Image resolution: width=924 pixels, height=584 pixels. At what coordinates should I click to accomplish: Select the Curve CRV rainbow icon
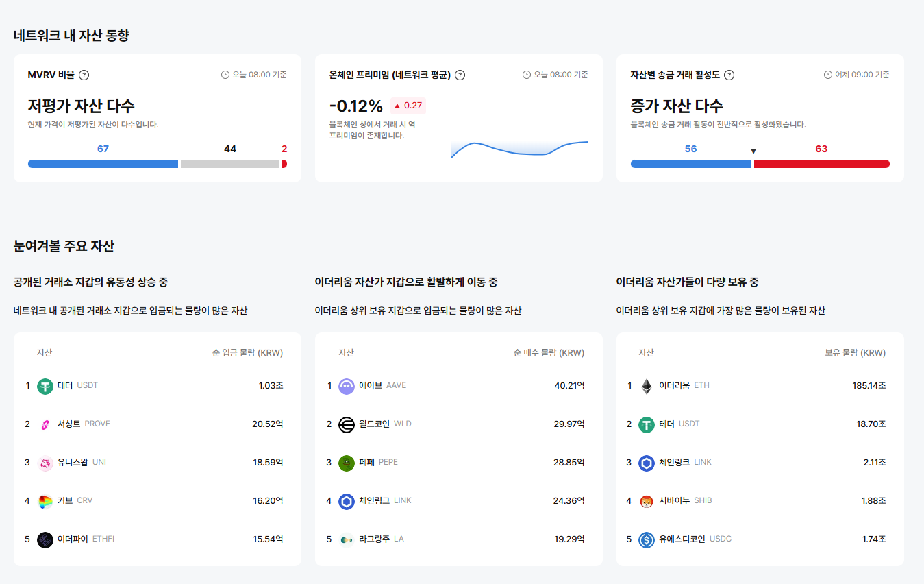click(x=45, y=500)
